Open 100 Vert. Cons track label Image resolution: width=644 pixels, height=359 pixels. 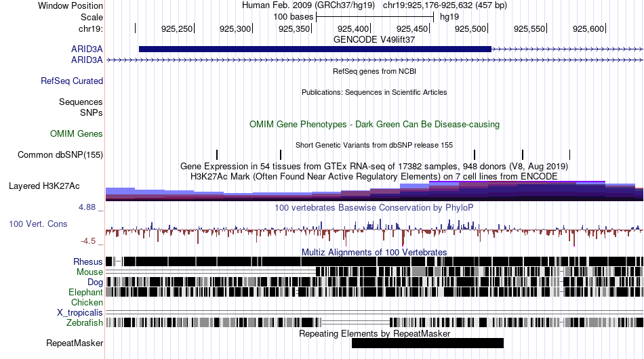coord(38,224)
